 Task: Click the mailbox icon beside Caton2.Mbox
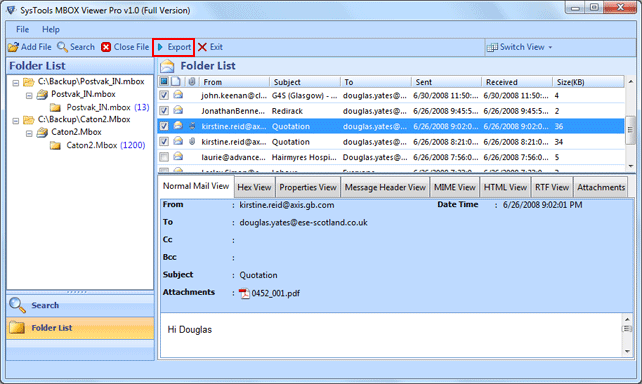[42, 132]
